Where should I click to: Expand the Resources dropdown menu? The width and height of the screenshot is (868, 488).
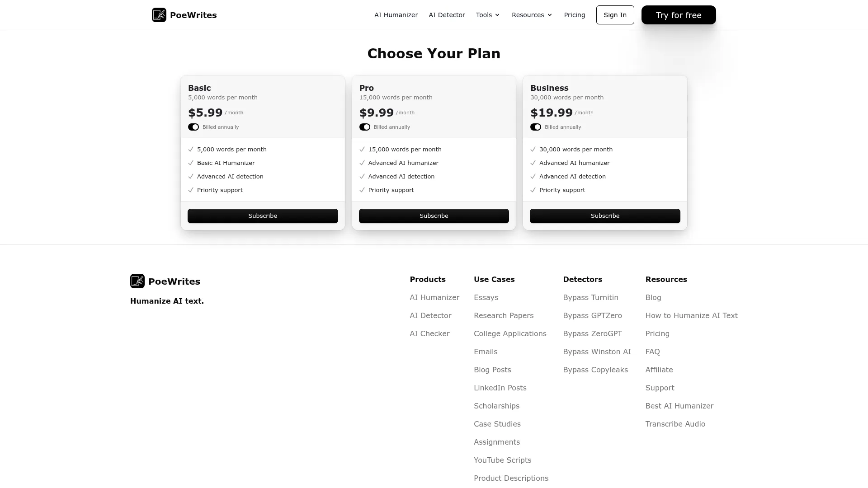(x=532, y=15)
